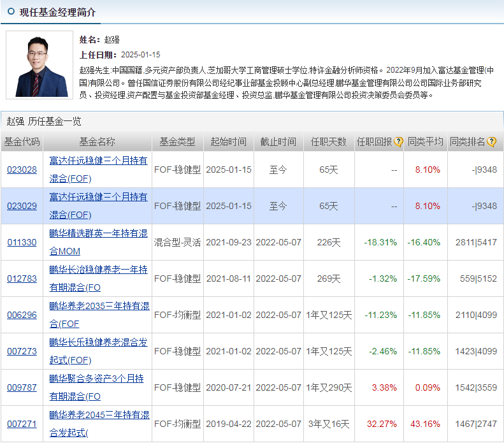Open fund code 012783 link
This screenshot has height=448, width=504.
[22, 278]
